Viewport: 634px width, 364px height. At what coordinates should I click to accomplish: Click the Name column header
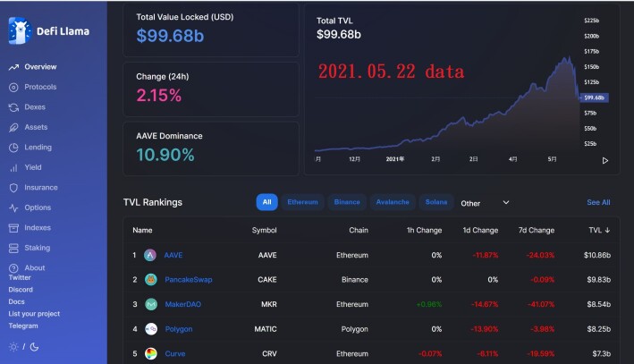[142, 231]
